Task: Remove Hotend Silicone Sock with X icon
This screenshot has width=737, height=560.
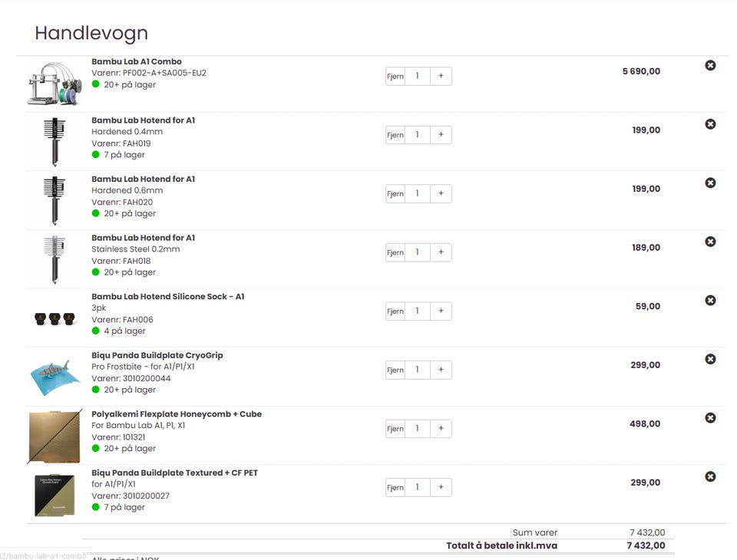Action: [710, 300]
